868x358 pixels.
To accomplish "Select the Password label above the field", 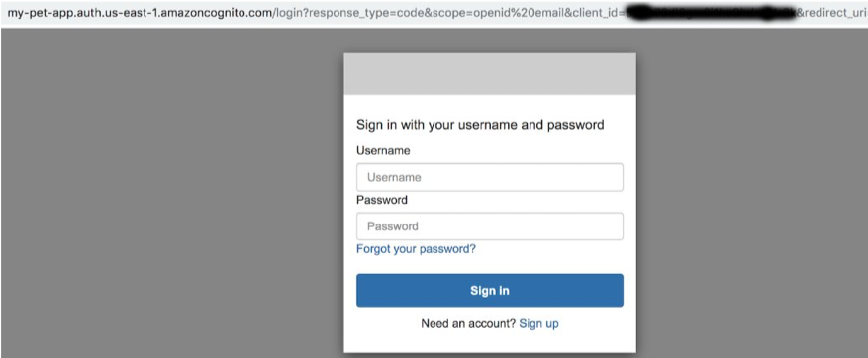I will coord(382,200).
